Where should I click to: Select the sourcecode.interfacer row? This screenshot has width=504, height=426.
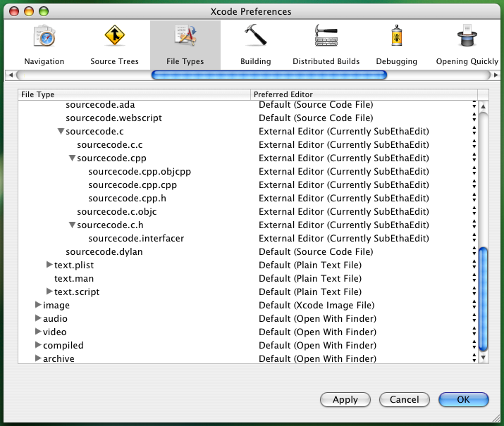[247, 238]
